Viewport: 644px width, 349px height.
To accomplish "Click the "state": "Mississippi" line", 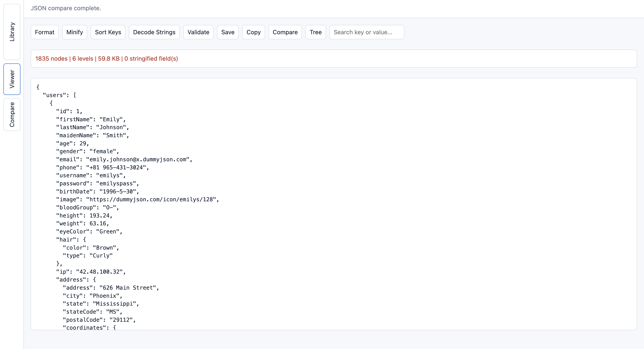I will pyautogui.click(x=101, y=304).
